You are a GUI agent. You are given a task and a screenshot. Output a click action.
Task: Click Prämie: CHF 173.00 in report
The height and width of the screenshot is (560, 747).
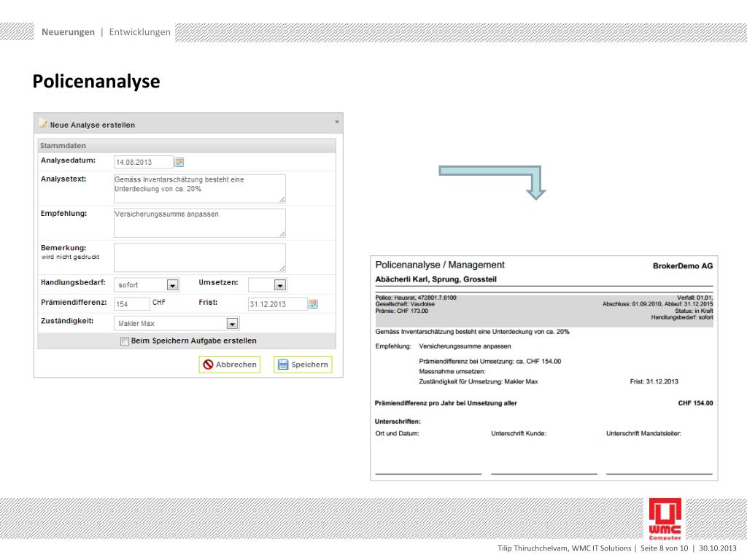(402, 311)
